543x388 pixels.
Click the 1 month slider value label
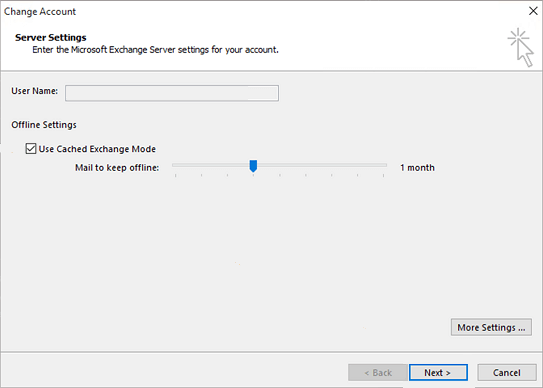417,168
